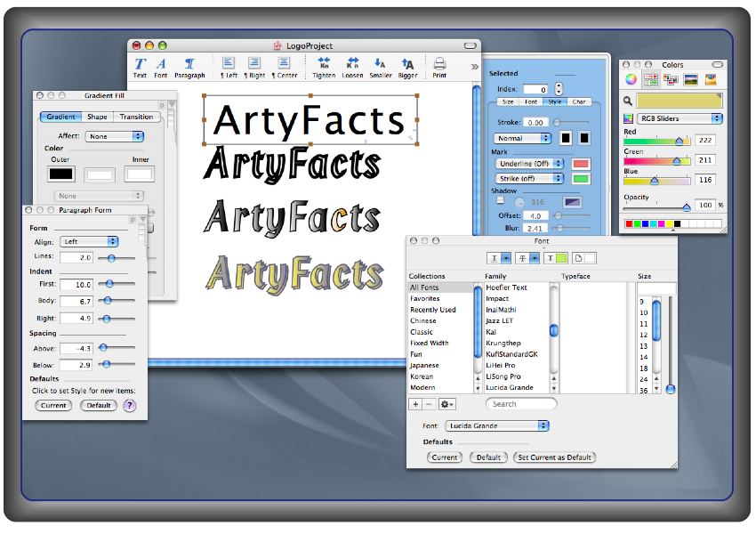The height and width of the screenshot is (534, 756).
Task: Activate the magnifier color picker in Colors
Action: coord(628,101)
